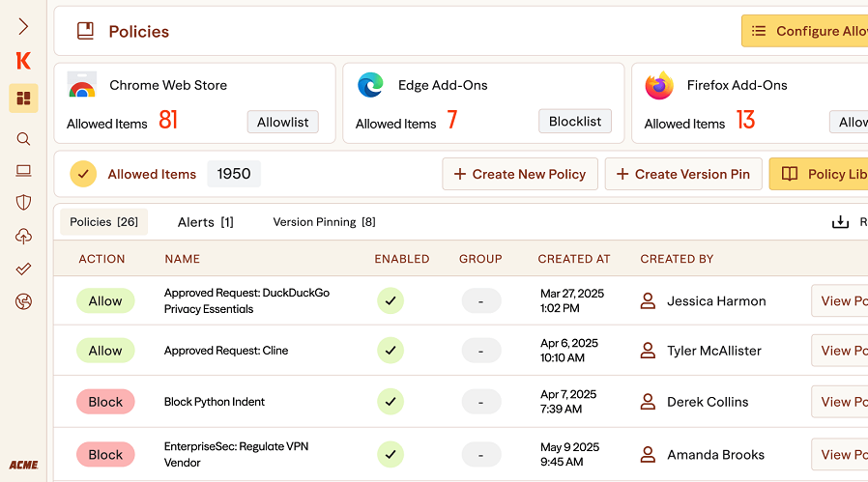
Task: Click the Create New Policy button
Action: 519,174
